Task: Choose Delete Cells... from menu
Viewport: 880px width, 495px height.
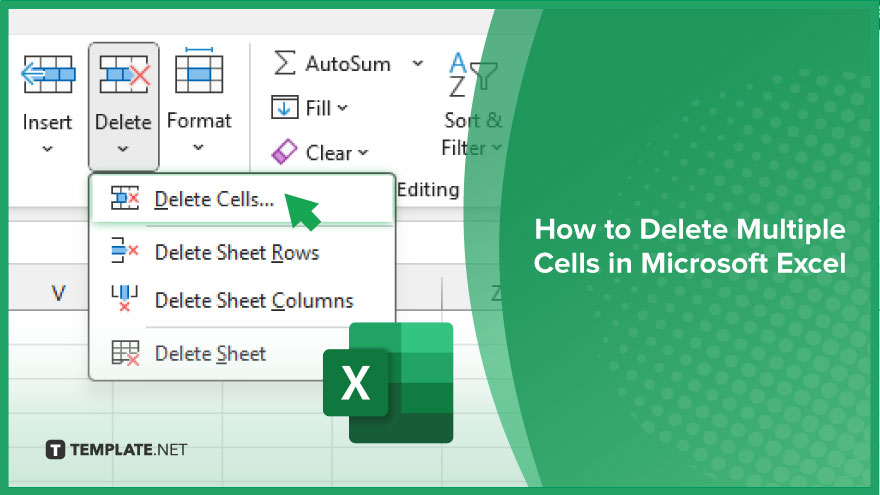Action: [x=242, y=199]
